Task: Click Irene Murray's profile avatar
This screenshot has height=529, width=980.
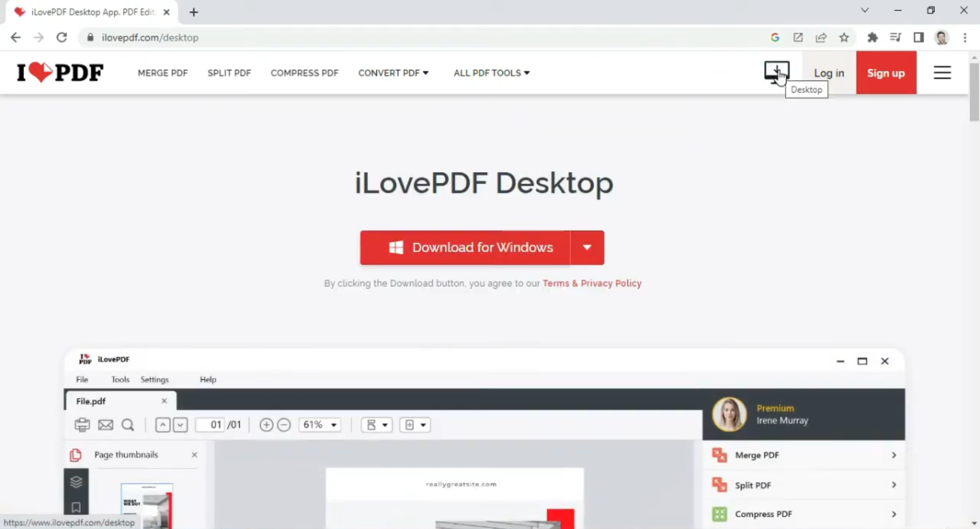Action: point(729,415)
